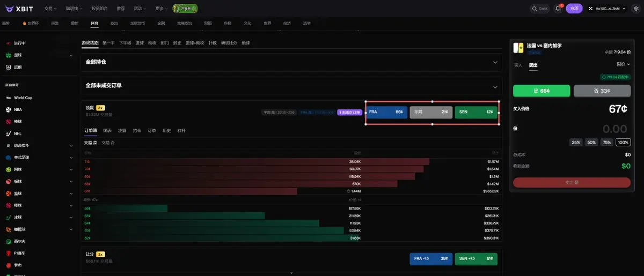644x276 pixels.
Task: Select 角球 market tab
Action: point(246,42)
